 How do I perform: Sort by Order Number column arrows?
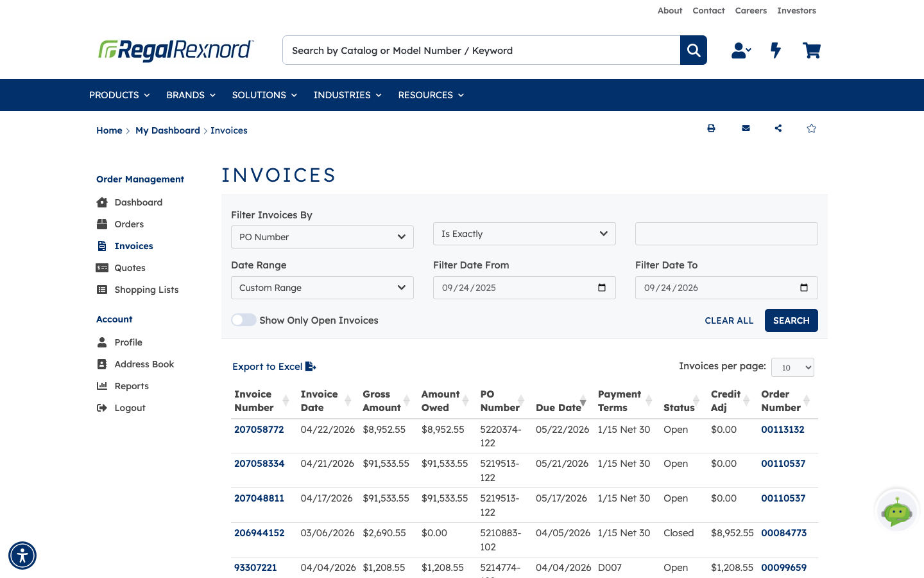click(x=807, y=401)
